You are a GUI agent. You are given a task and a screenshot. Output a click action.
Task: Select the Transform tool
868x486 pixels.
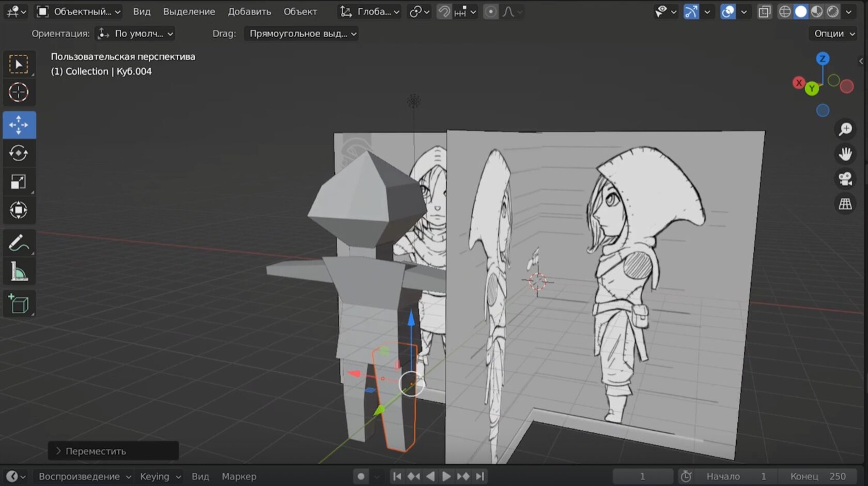click(x=19, y=210)
